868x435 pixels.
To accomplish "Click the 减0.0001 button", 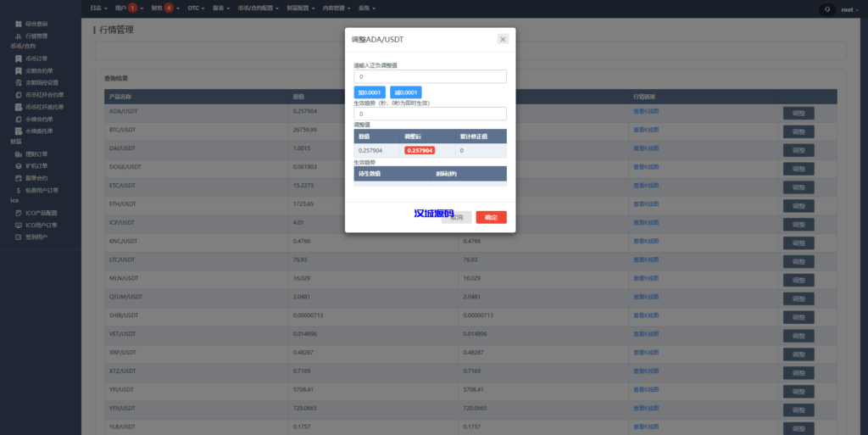I will (x=405, y=92).
